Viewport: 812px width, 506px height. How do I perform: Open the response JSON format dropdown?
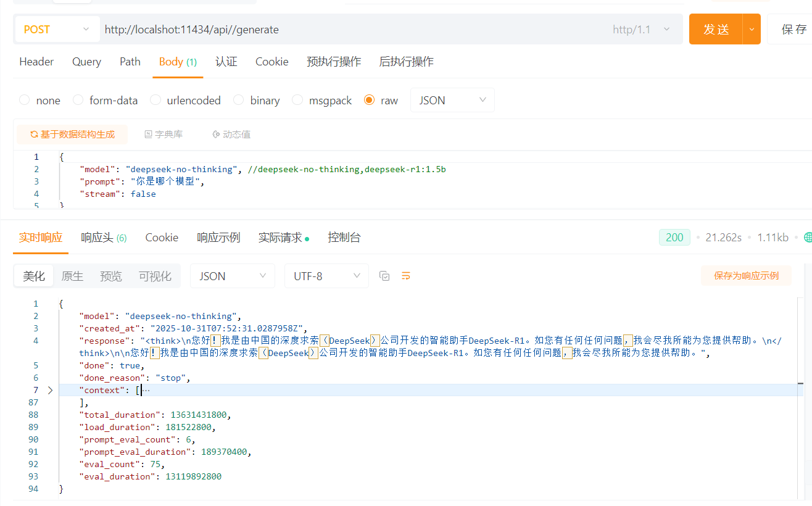(x=233, y=276)
